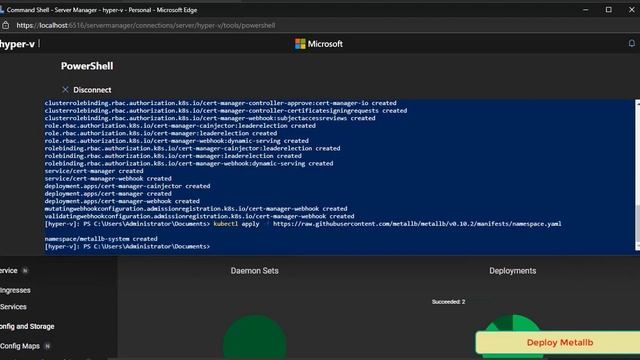Click the metallb namespace.yaml URL text
The height and width of the screenshot is (360, 640).
(417, 224)
